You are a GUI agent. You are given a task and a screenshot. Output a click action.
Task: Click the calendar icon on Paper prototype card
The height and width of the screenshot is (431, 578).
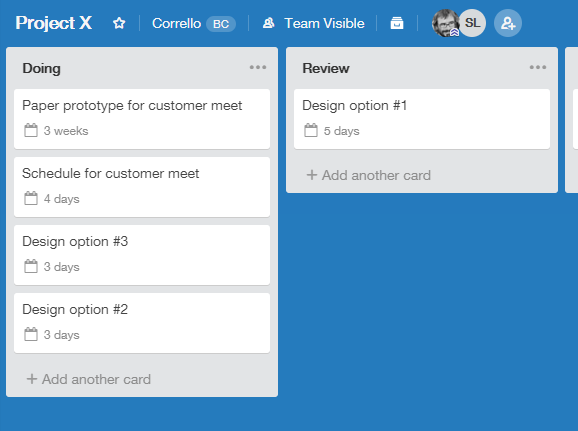[x=31, y=130]
